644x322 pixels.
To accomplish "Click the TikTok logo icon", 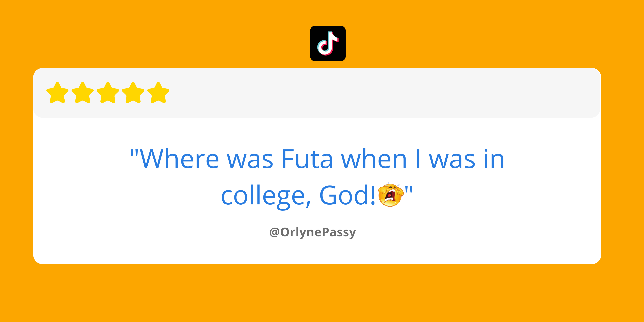I will coord(328,43).
